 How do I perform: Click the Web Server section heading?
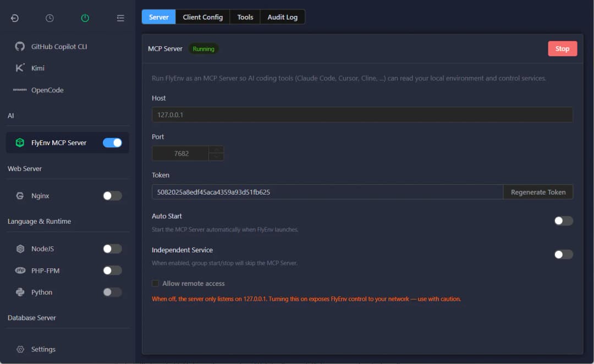(x=25, y=169)
